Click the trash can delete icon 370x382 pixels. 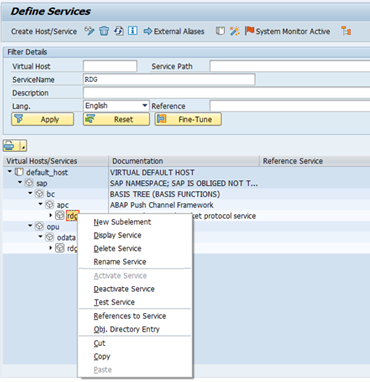pyautogui.click(x=104, y=31)
